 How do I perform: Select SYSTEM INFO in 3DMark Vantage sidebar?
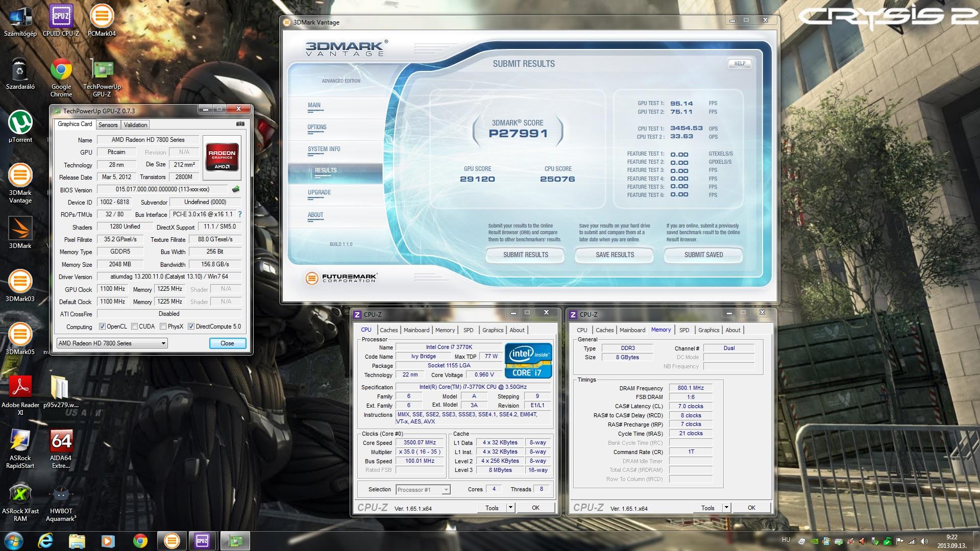point(324,149)
